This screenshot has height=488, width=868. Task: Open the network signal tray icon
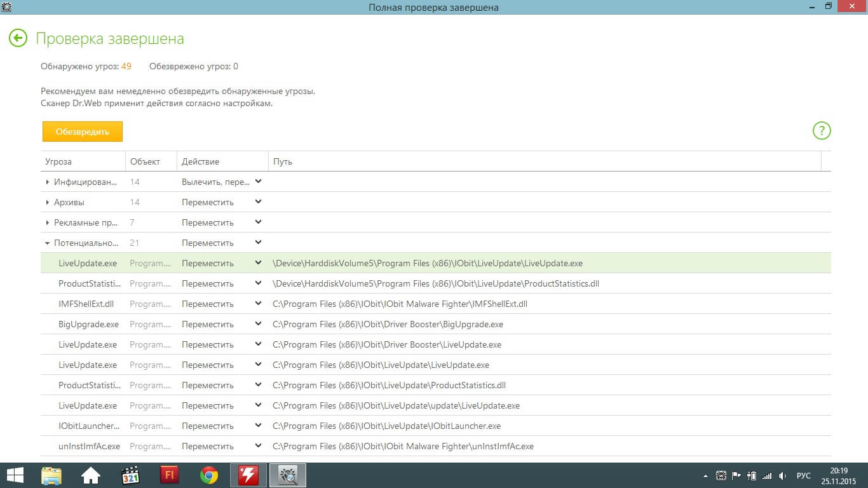767,475
